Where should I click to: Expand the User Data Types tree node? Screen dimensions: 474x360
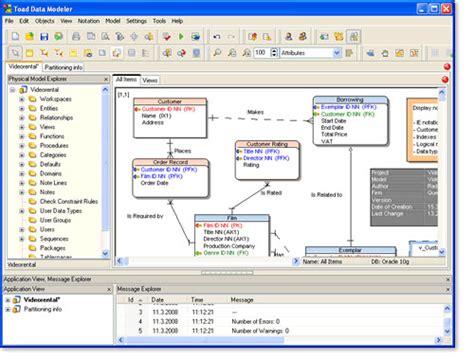click(x=22, y=211)
